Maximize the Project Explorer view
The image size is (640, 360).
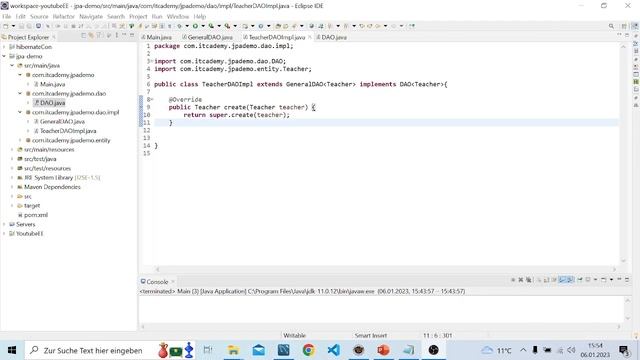(132, 36)
